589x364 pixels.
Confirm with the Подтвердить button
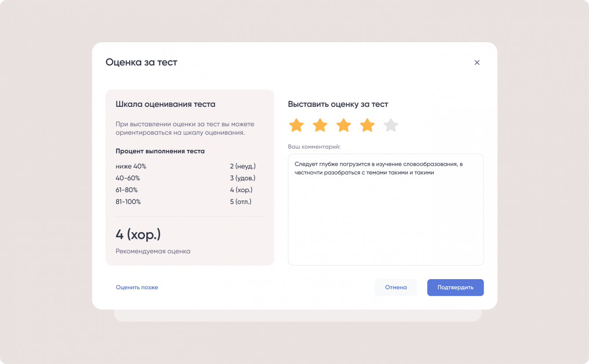click(x=455, y=288)
